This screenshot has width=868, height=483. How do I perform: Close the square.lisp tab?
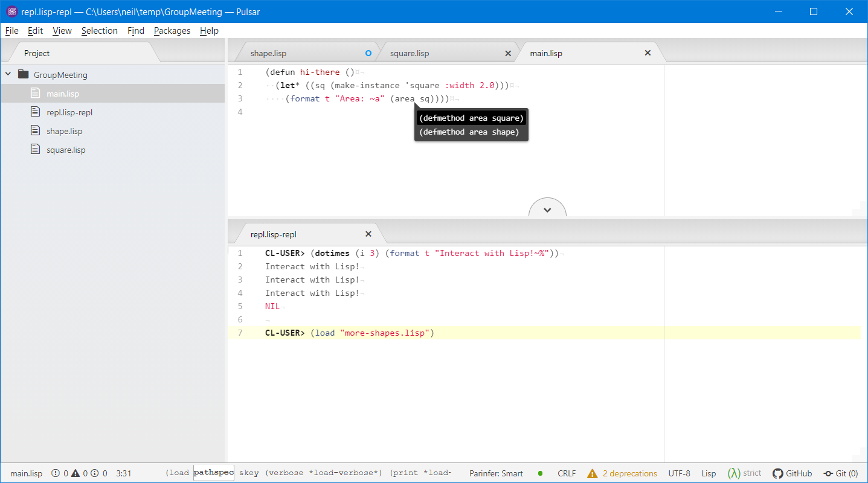point(508,53)
